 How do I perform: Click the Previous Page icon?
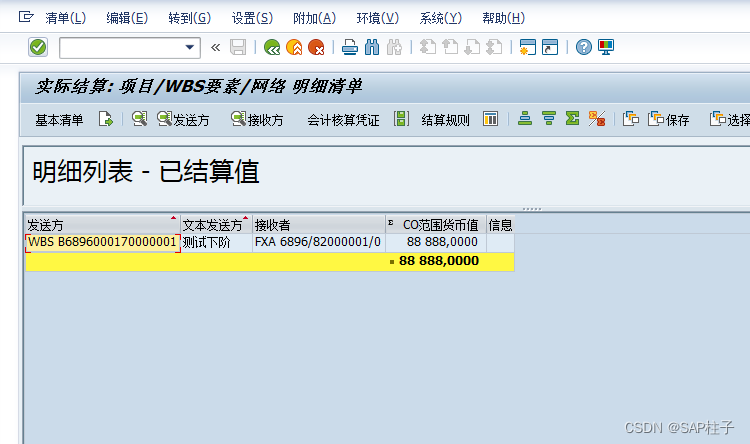(450, 47)
